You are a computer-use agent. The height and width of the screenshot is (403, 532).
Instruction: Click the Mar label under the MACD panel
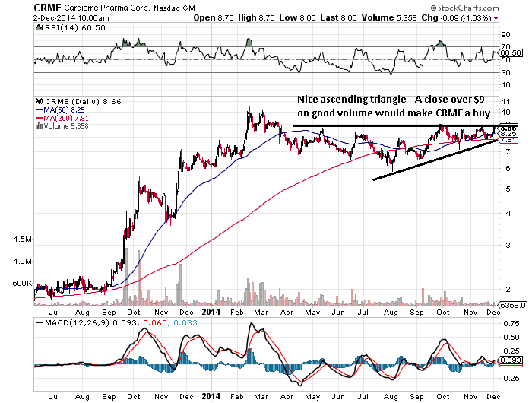pyautogui.click(x=261, y=397)
